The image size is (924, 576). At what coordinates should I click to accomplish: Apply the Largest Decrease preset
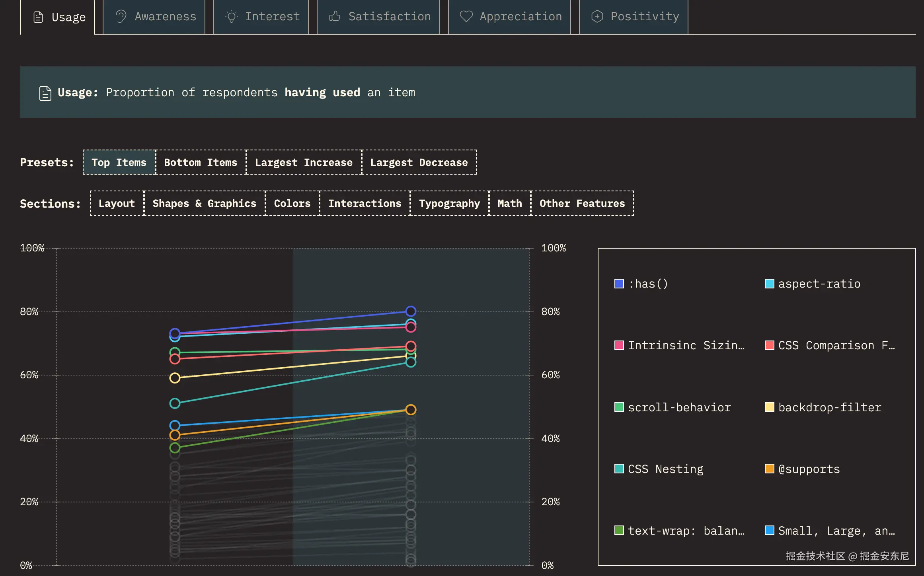[x=419, y=162]
